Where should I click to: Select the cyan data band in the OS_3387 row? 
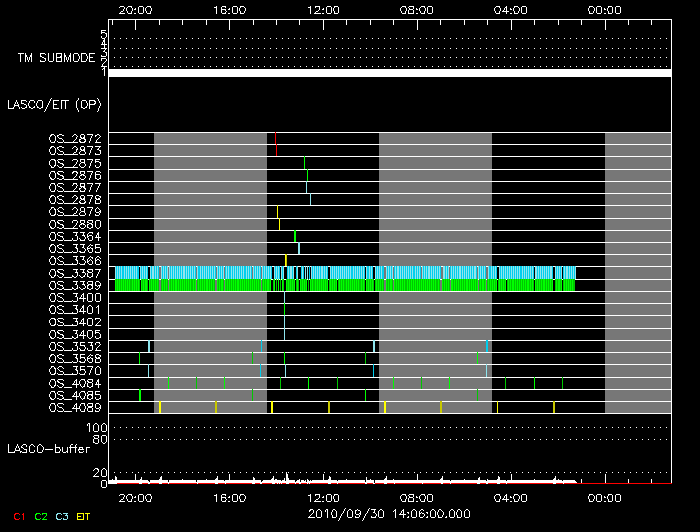click(x=345, y=273)
